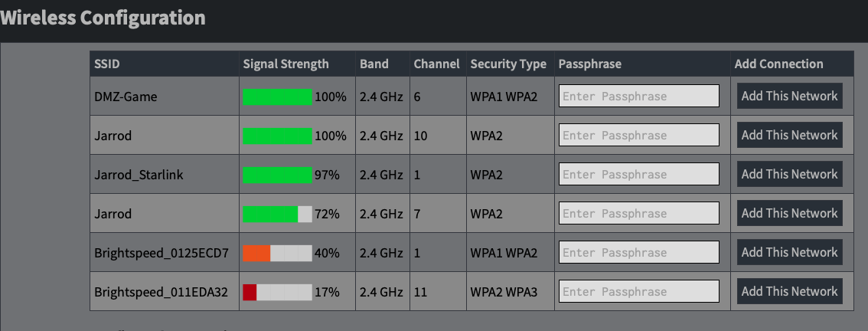
Task: Add the Jarrod network on channel 10
Action: (x=789, y=135)
